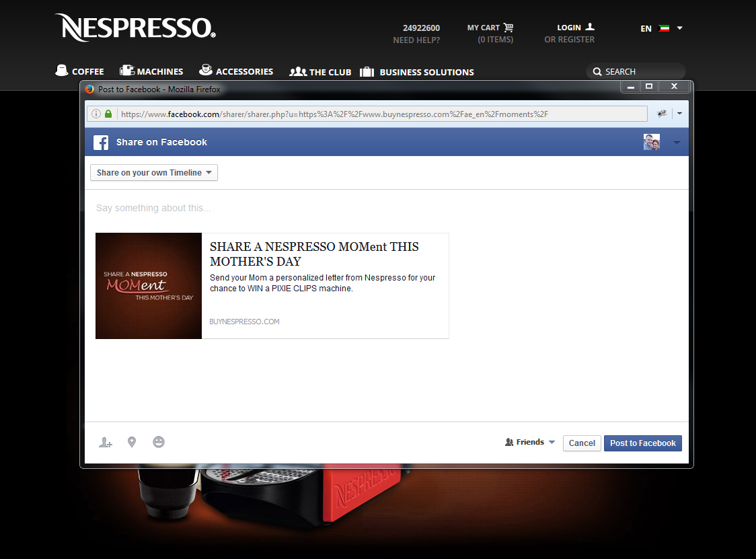Click the machines icon
756x559 pixels.
pos(127,71)
